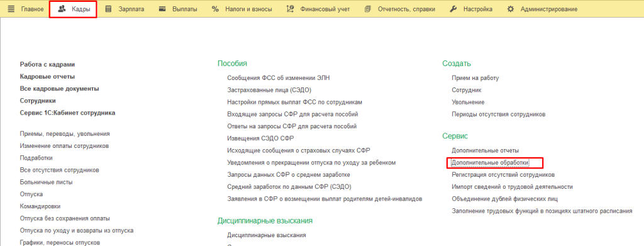
Task: Open the Подработки link
Action: click(x=36, y=158)
